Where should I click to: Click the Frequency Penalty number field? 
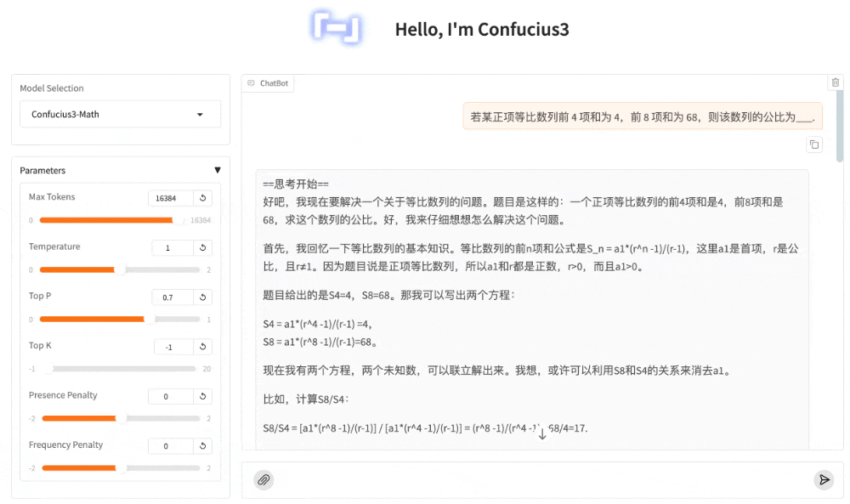point(171,446)
